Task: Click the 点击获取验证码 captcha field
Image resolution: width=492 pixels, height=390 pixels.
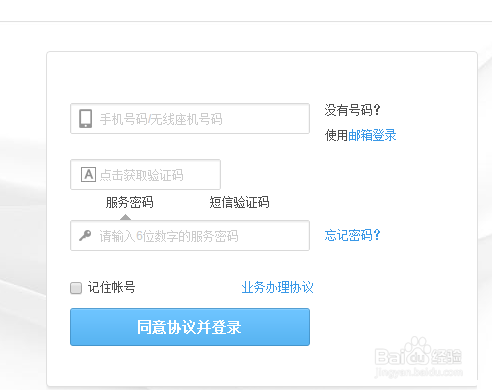Action: [145, 175]
